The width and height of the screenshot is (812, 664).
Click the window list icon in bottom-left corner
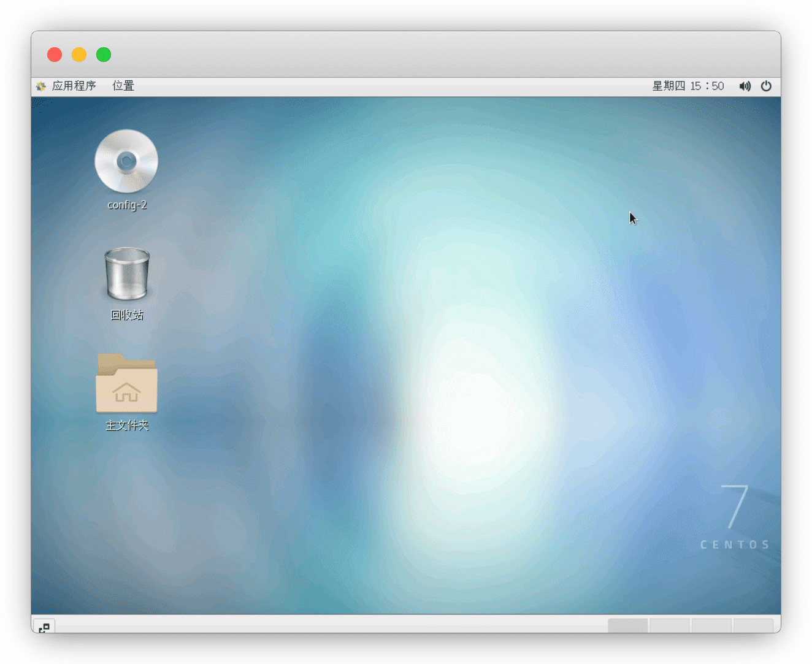pyautogui.click(x=44, y=627)
